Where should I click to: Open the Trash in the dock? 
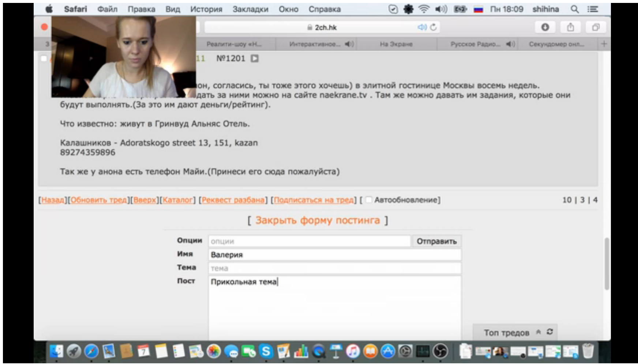click(x=588, y=351)
